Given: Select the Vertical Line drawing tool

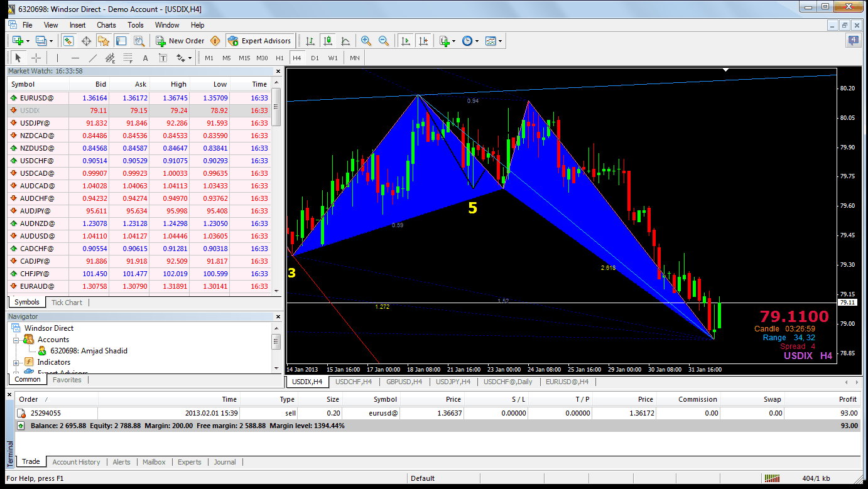Looking at the screenshot, I should pos(57,58).
